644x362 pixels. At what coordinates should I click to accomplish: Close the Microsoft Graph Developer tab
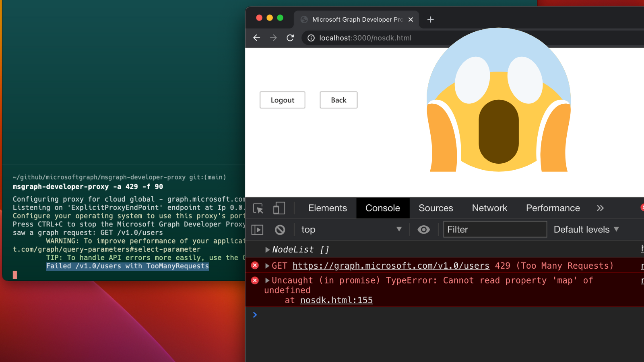click(x=411, y=19)
